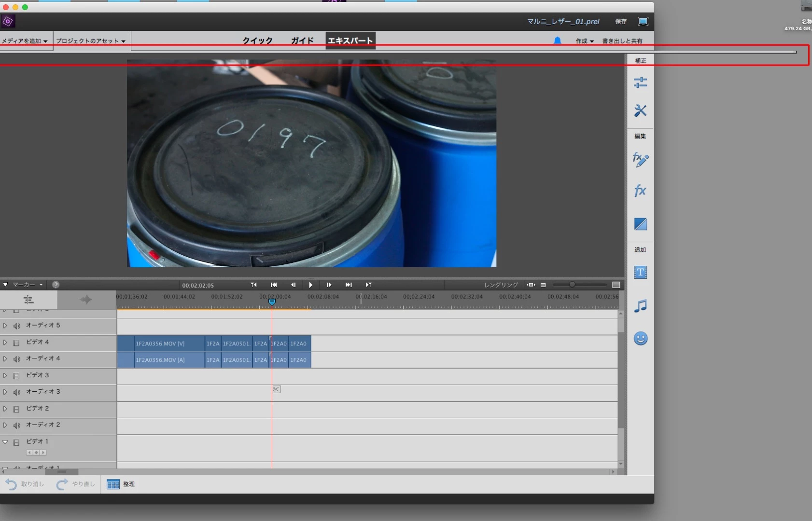The height and width of the screenshot is (521, 812).
Task: Mute the オーディオ 3 track speaker
Action: coord(17,392)
